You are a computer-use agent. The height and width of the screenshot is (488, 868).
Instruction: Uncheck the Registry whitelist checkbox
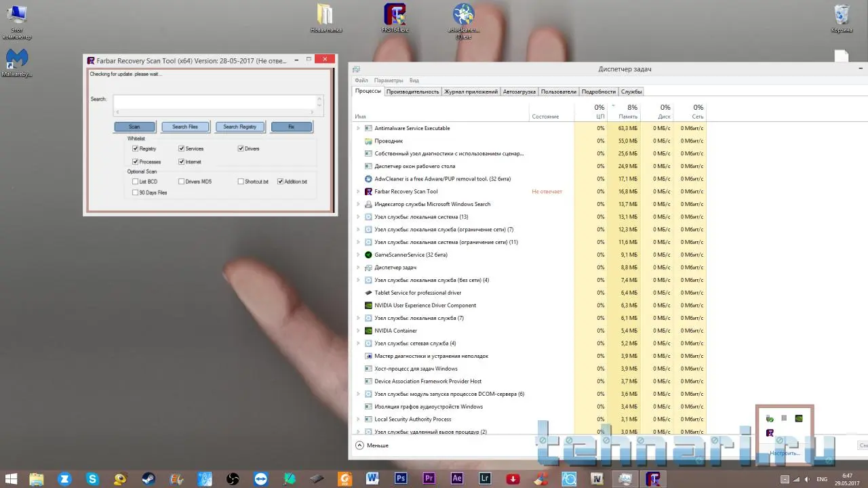pyautogui.click(x=136, y=148)
